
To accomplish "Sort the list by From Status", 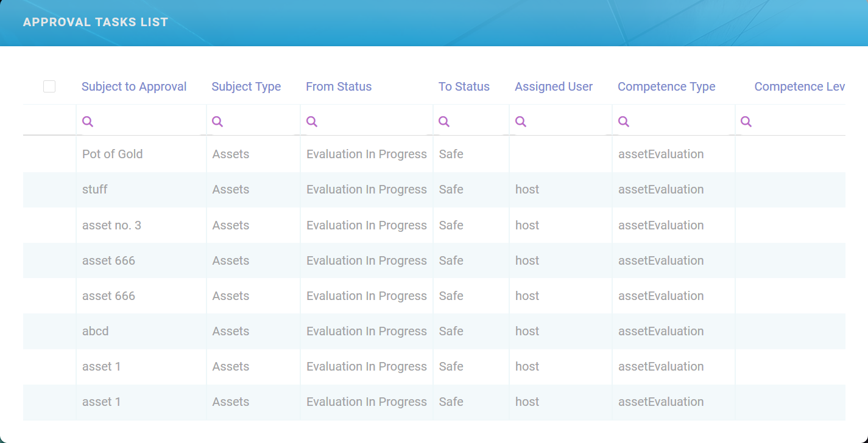I will pyautogui.click(x=339, y=86).
